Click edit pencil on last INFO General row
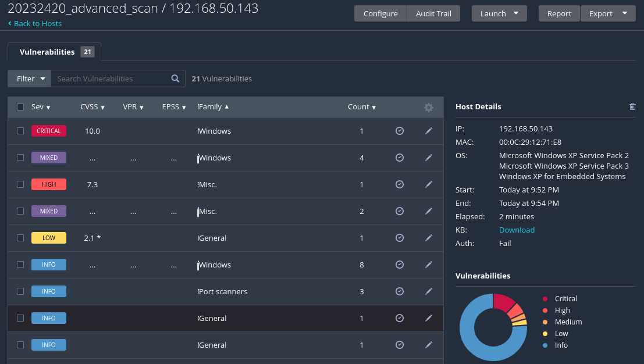The height and width of the screenshot is (364, 644). coord(428,345)
